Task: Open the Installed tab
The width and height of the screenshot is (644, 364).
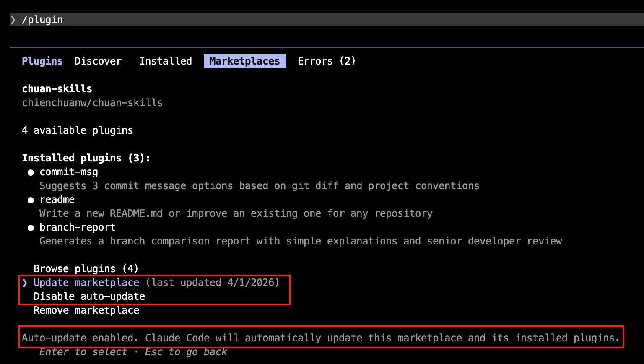Action: tap(166, 61)
